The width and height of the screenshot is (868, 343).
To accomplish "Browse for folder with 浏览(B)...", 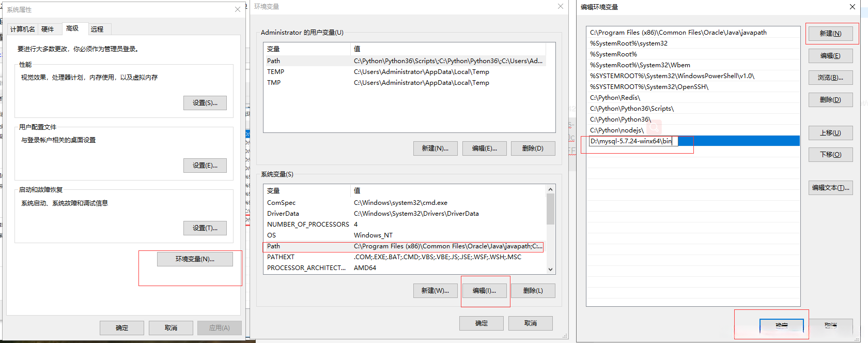I will click(x=831, y=78).
